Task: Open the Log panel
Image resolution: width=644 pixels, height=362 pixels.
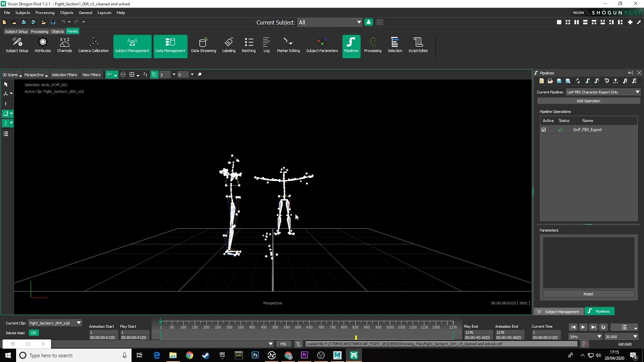Action: 266,45
